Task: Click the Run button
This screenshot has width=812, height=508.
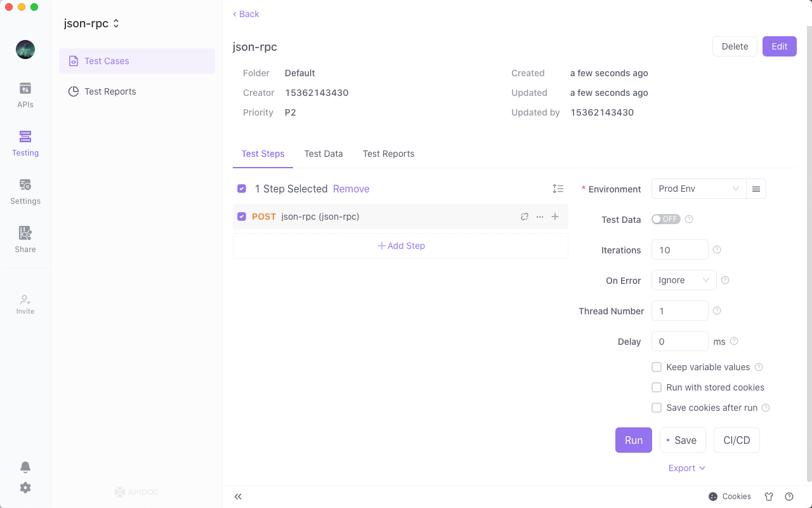Action: pos(633,439)
